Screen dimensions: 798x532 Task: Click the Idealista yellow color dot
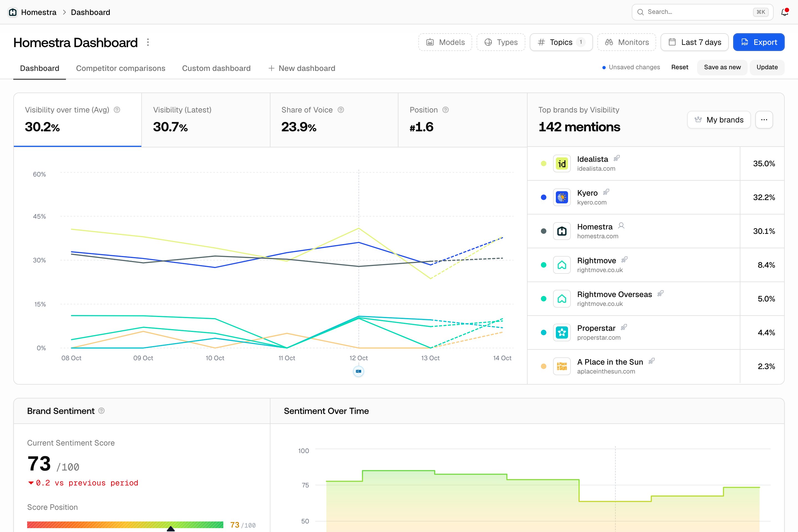tap(544, 163)
